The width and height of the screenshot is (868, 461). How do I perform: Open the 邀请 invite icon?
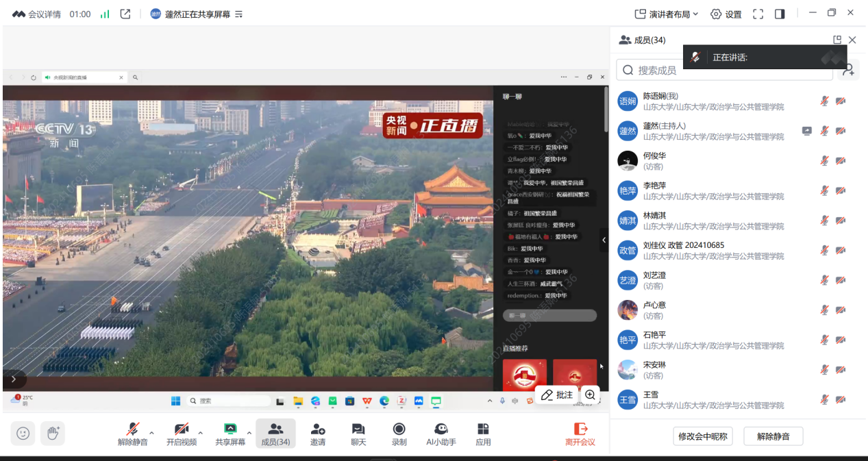click(x=317, y=434)
